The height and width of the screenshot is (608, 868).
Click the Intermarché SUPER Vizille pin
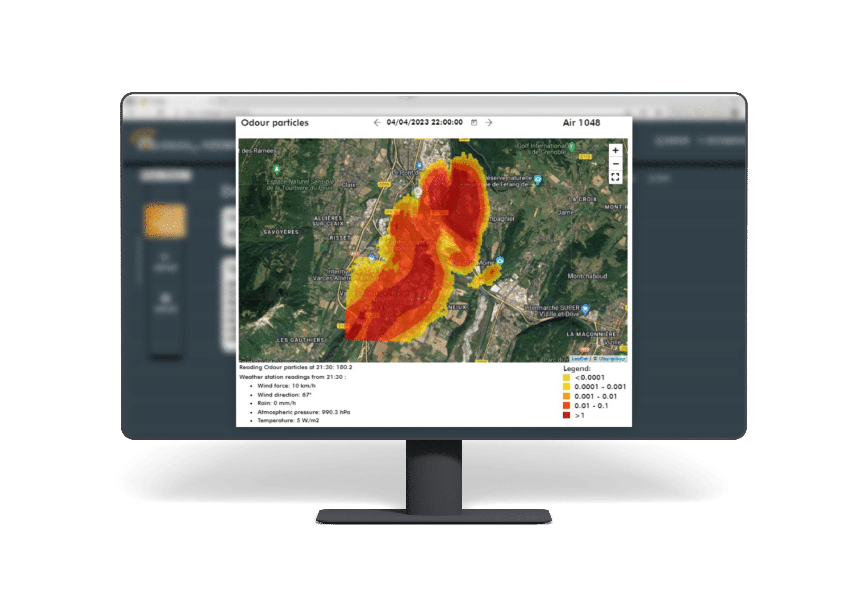click(x=585, y=309)
